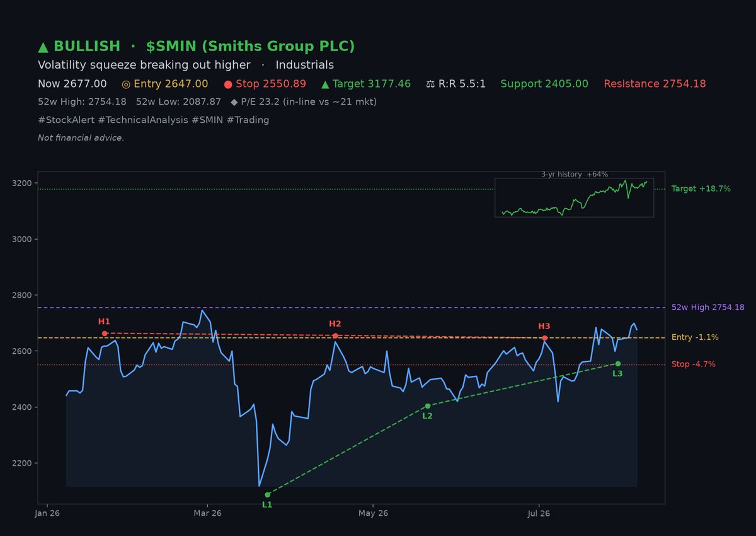The image size is (756, 536).
Task: Click the L3 swing low marker
Action: pyautogui.click(x=617, y=363)
